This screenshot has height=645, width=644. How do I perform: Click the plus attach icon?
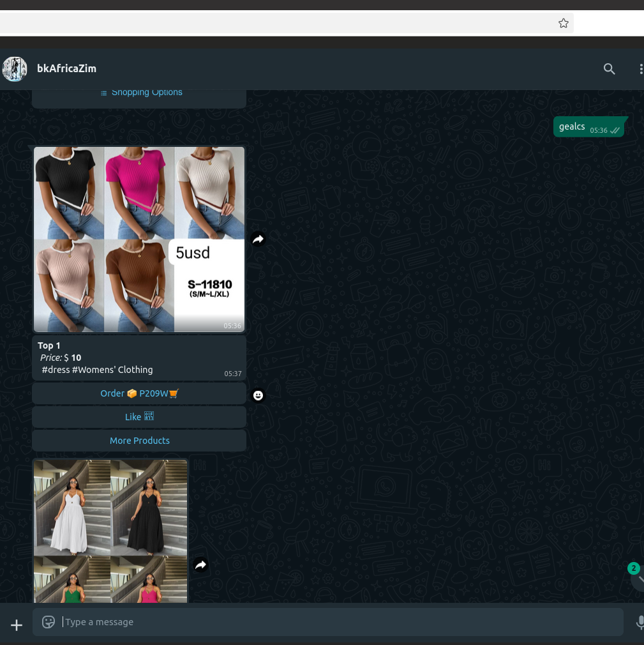point(17,625)
